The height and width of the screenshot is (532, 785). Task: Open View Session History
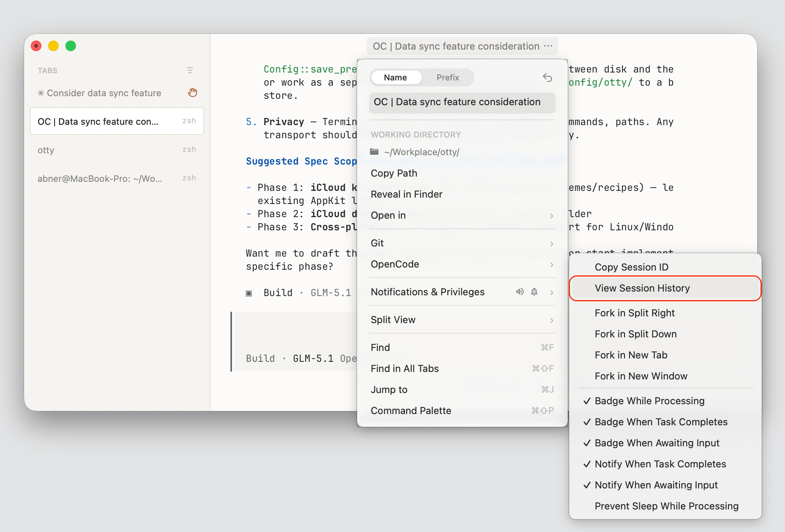(665, 288)
